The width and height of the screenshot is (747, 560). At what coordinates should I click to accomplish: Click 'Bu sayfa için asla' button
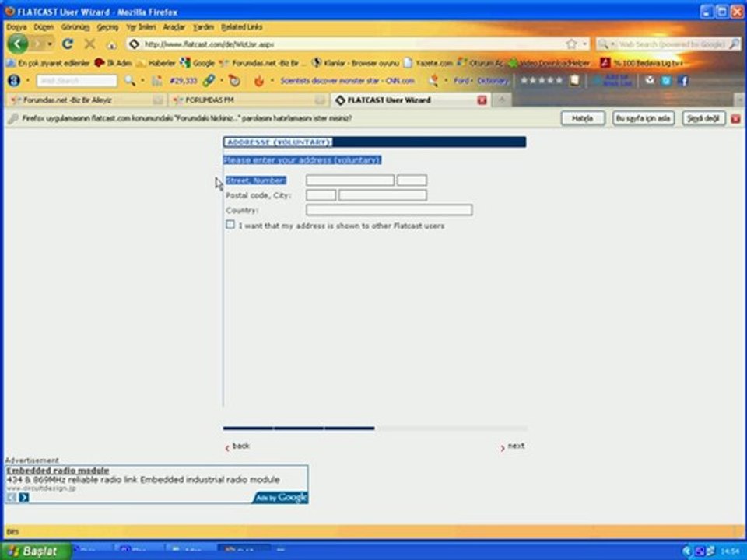pos(644,118)
